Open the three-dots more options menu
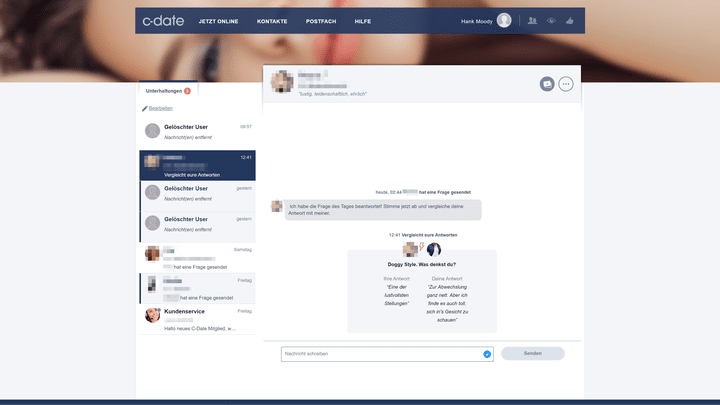720x405 pixels. 566,84
